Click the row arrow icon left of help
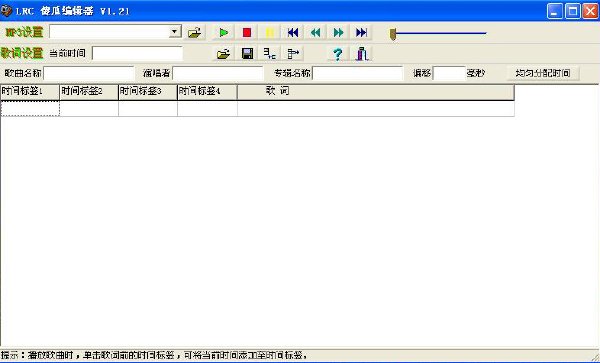The image size is (600, 363). pos(293,54)
